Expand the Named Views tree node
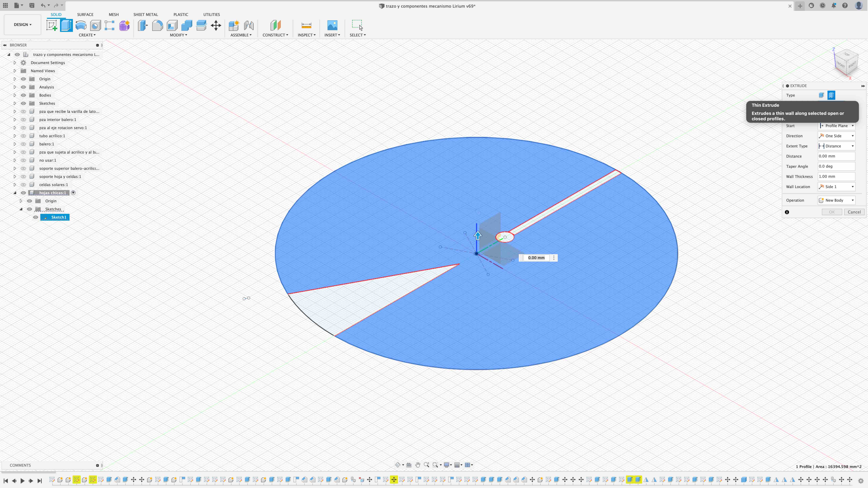 coord(15,71)
